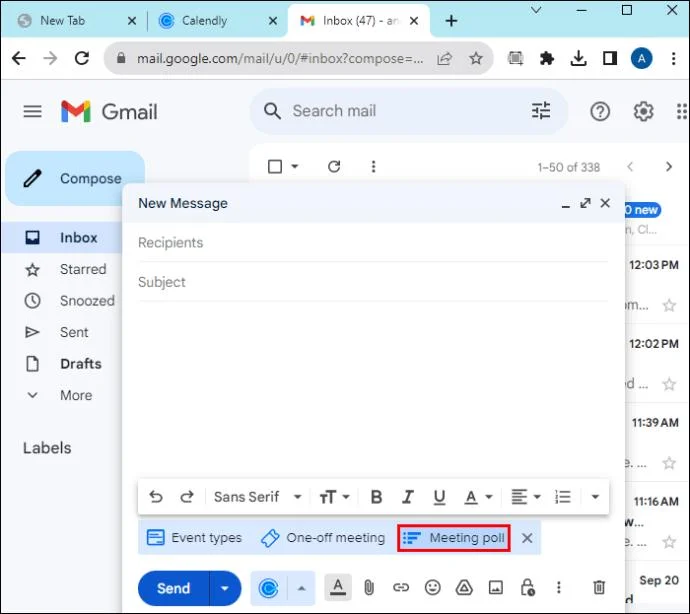
Task: Share this page icon in address bar
Action: point(444,58)
